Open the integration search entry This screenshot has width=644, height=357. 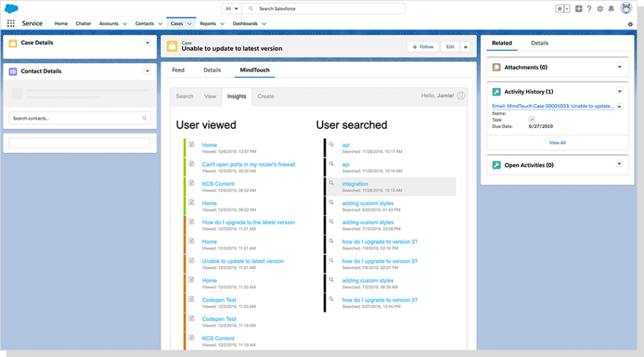[x=355, y=184]
